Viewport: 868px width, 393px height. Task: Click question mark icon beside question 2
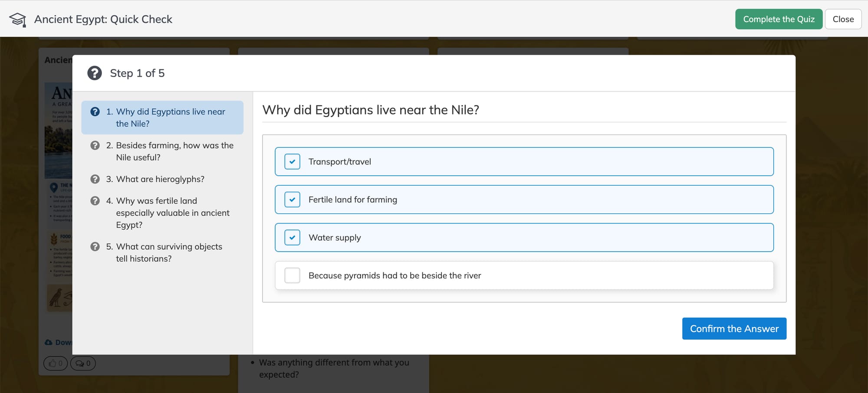pos(95,145)
